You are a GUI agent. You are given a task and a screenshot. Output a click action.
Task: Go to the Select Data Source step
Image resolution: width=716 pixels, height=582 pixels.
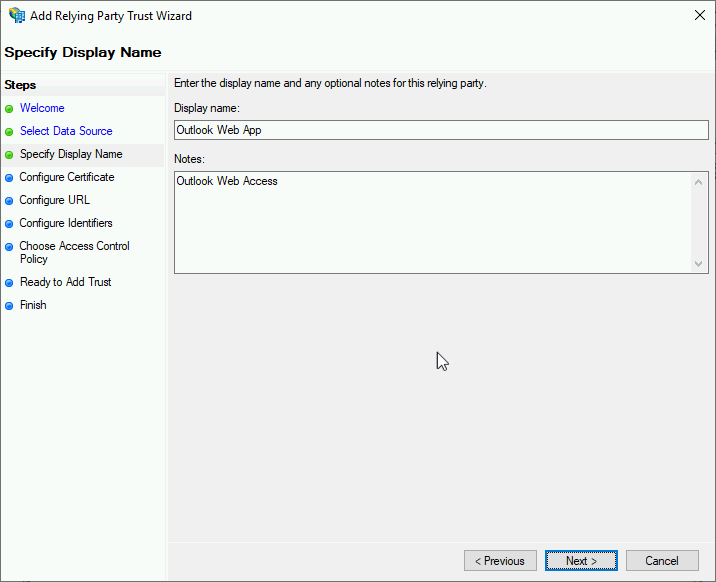click(x=66, y=131)
